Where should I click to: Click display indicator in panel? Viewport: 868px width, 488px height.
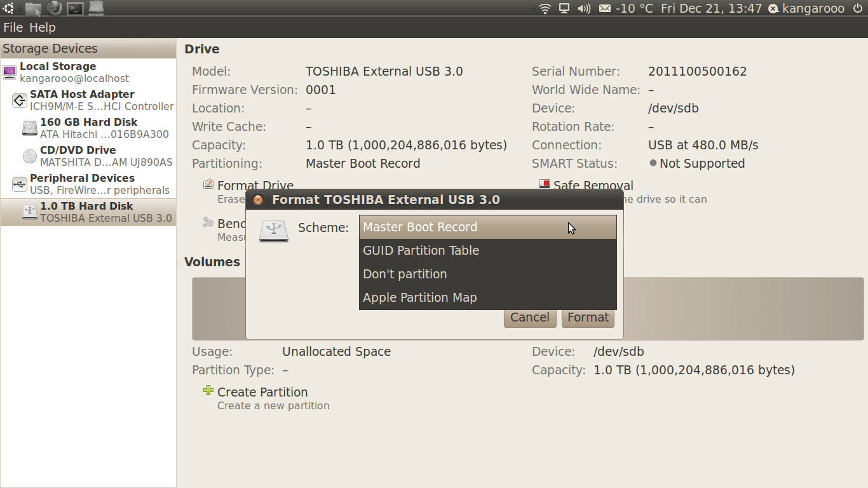click(564, 8)
